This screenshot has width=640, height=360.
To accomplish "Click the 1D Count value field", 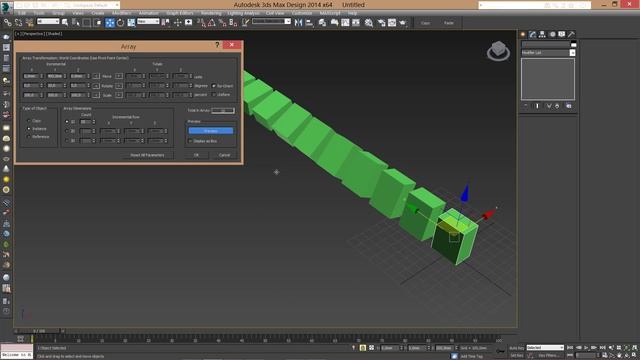I will [85, 122].
